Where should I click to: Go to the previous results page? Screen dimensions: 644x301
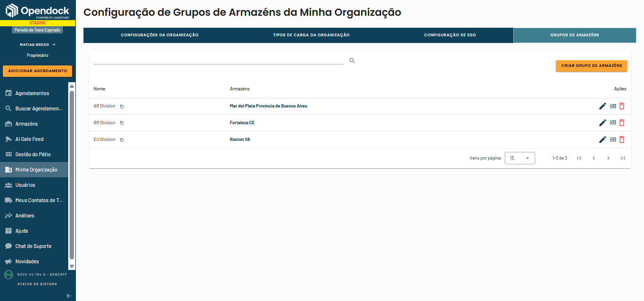[594, 158]
